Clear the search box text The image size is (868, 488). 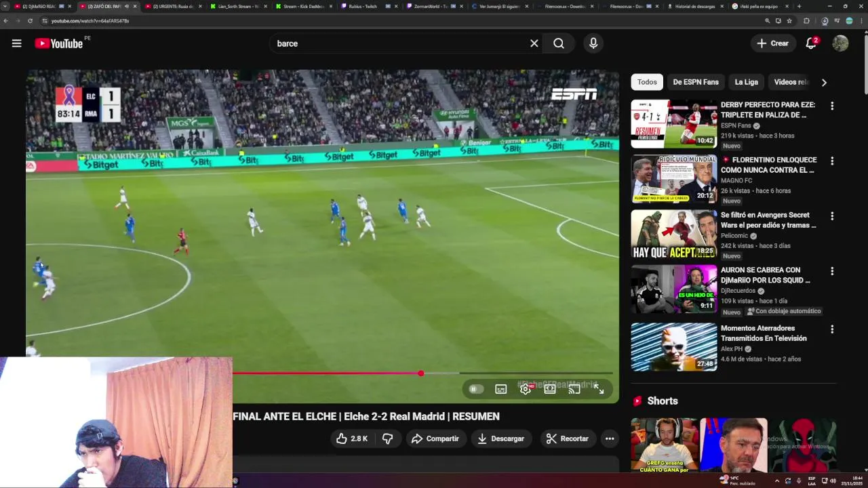click(534, 43)
